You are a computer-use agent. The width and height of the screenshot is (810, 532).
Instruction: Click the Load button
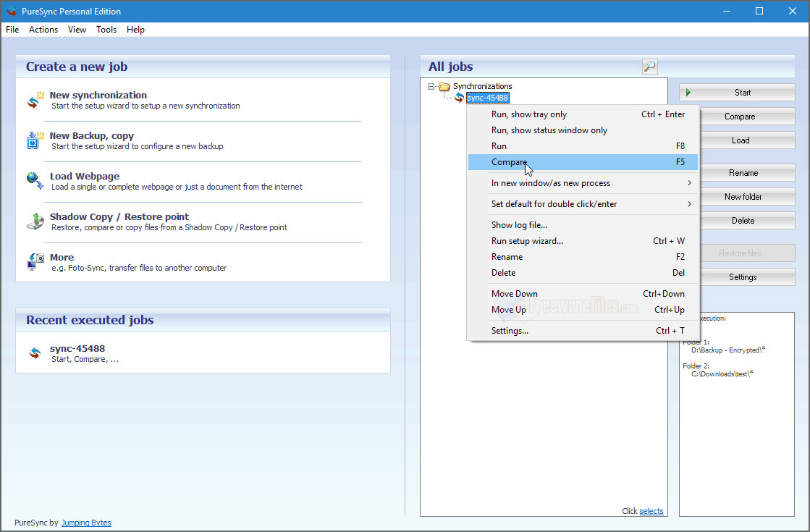[747, 140]
